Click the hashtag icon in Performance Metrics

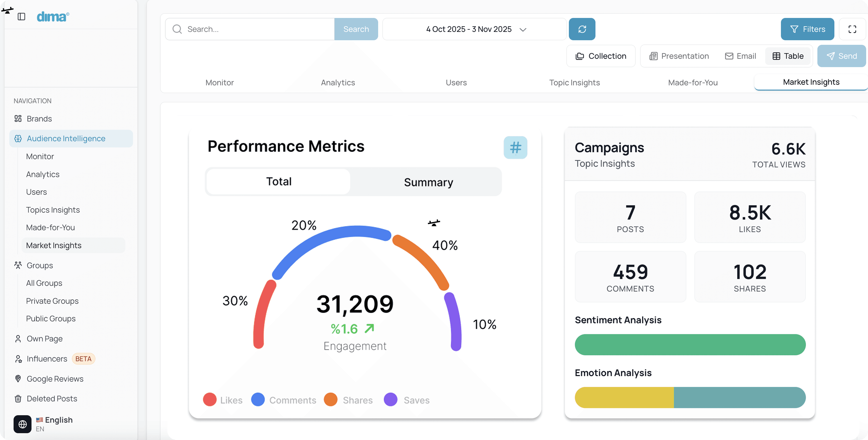point(515,147)
